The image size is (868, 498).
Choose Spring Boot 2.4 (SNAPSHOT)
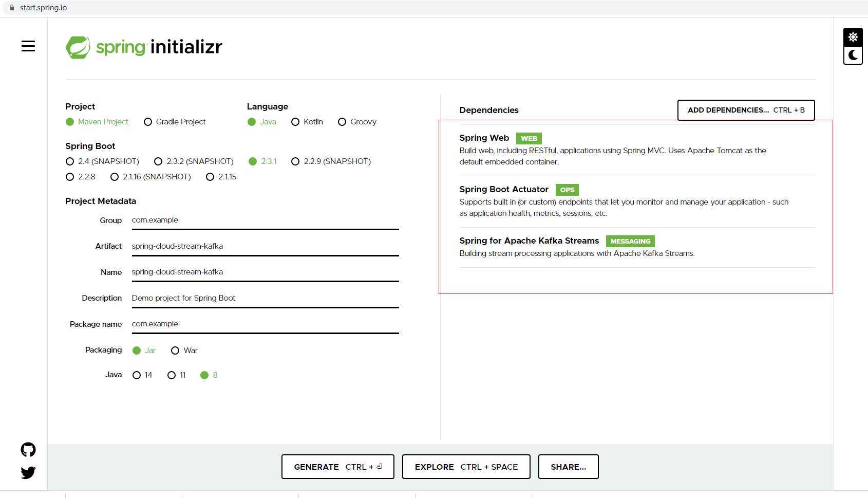[x=102, y=161]
